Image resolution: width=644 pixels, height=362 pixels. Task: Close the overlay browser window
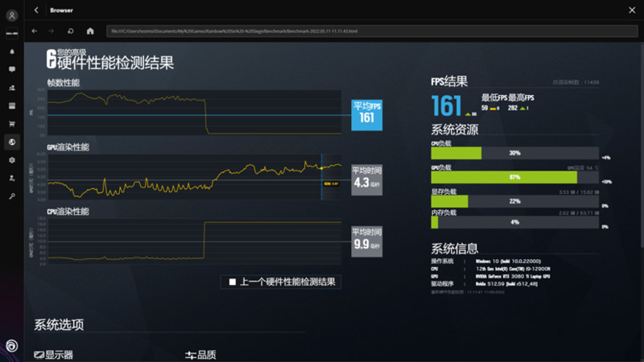point(632,10)
